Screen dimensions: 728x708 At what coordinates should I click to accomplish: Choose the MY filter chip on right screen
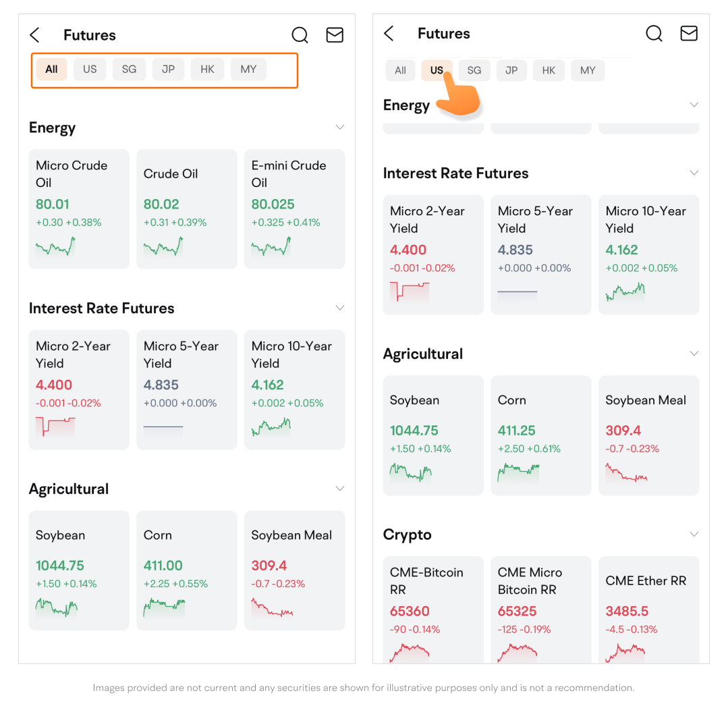(x=588, y=70)
